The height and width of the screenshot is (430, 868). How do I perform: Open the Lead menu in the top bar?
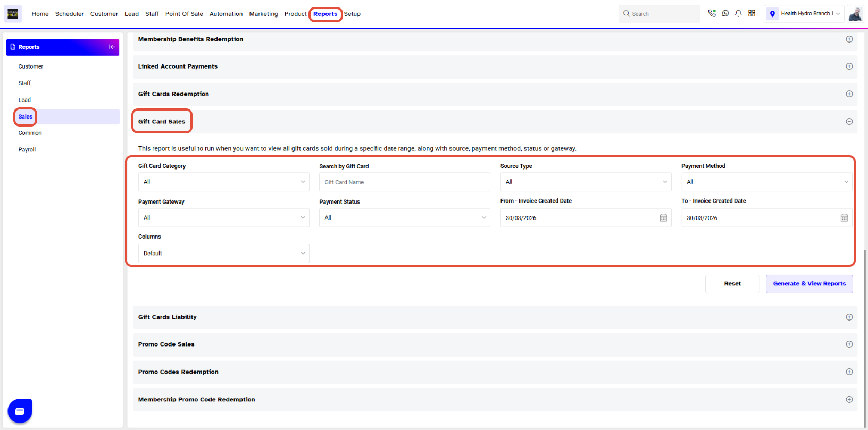[131, 14]
